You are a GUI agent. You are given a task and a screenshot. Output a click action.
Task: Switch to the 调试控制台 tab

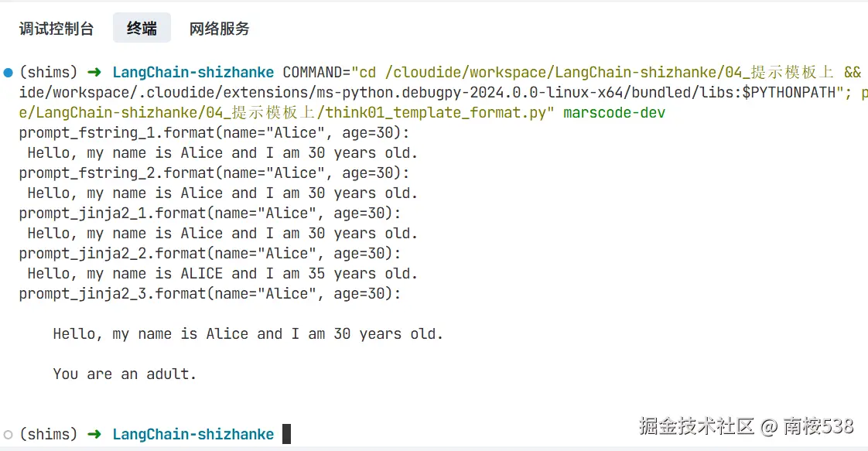pos(56,28)
